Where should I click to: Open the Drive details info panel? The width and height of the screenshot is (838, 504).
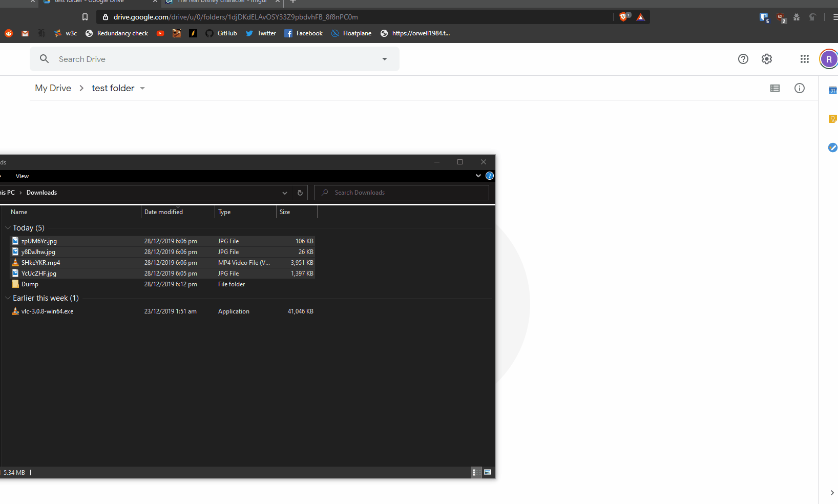coord(800,88)
